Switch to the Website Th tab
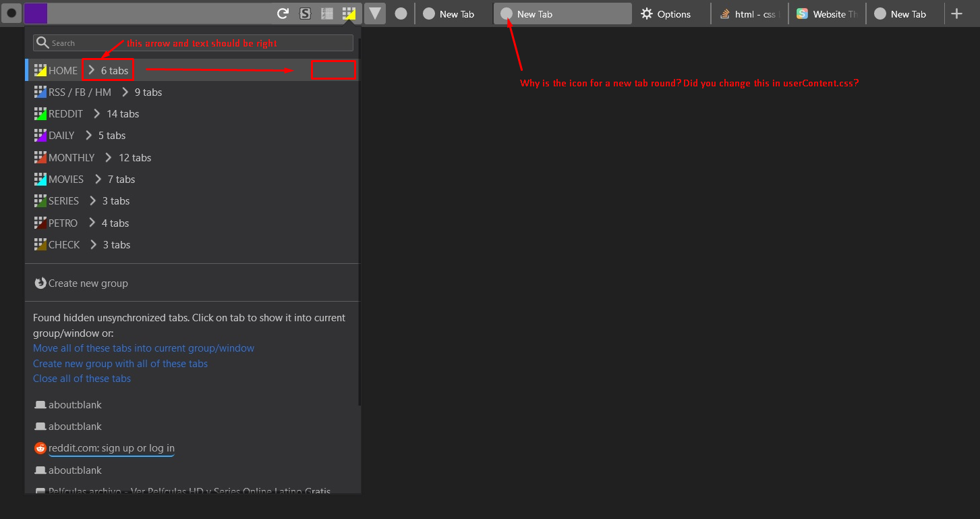Image resolution: width=980 pixels, height=519 pixels. point(827,13)
